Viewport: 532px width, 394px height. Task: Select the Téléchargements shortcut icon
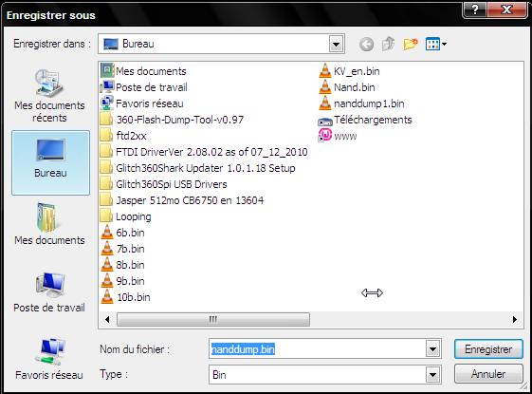click(x=325, y=121)
